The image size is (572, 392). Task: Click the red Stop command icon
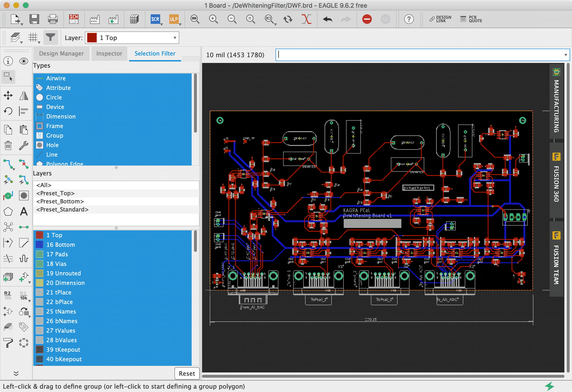tap(367, 19)
